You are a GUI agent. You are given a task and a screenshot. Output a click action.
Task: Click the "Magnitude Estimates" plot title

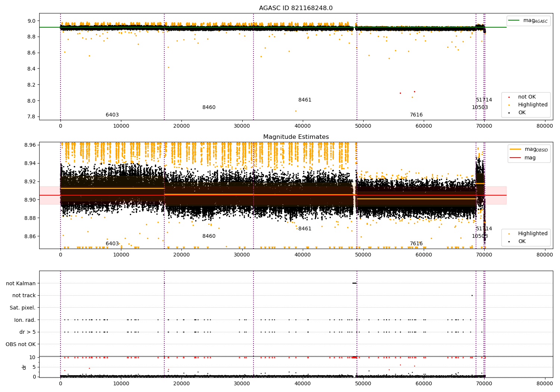coord(296,137)
